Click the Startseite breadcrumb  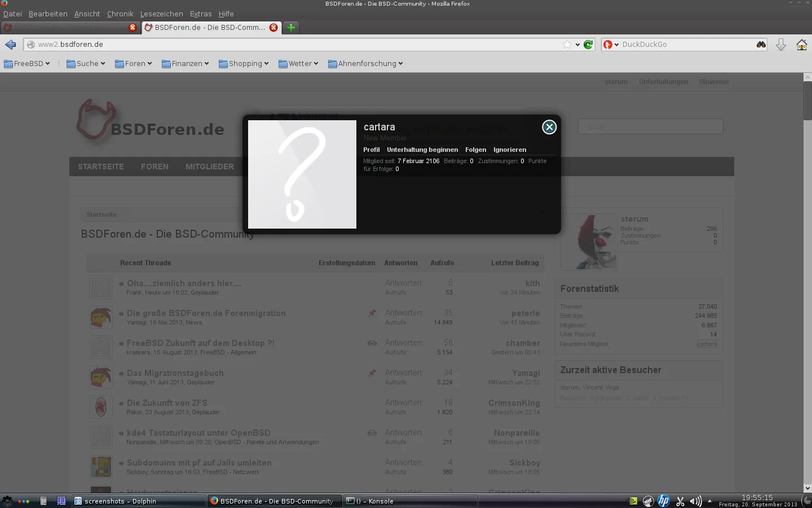click(101, 214)
